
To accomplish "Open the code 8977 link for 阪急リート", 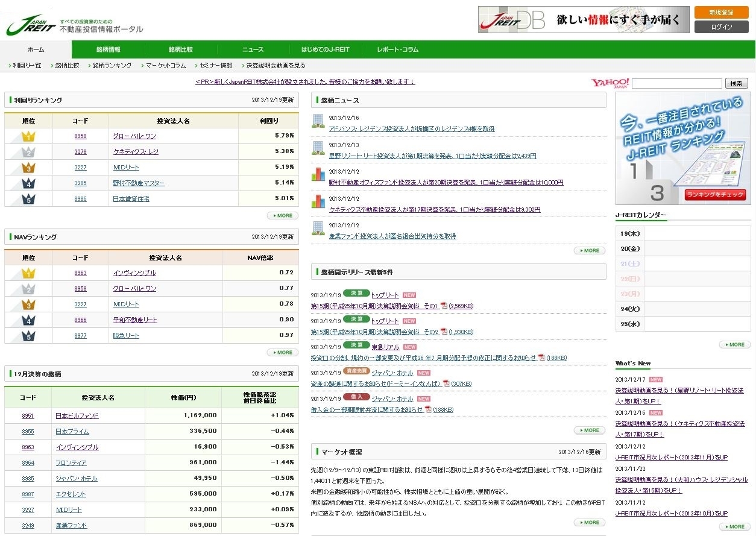I will [80, 336].
